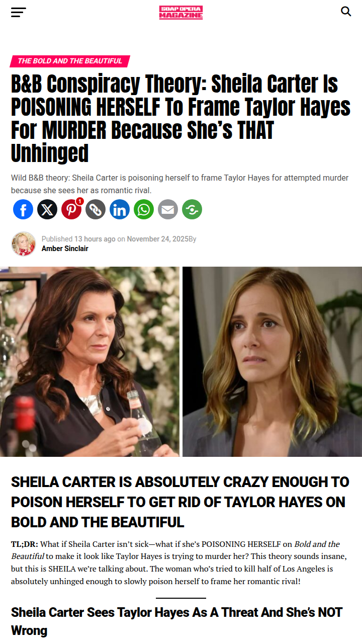The image size is (362, 644).
Task: Click the Sheila Carter Sees Taylor subheading
Action: [x=176, y=621]
